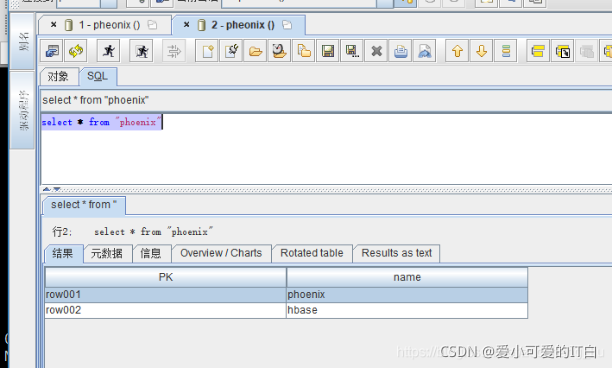This screenshot has width=612, height=368.
Task: Open a file with the folder icon
Action: (x=255, y=51)
